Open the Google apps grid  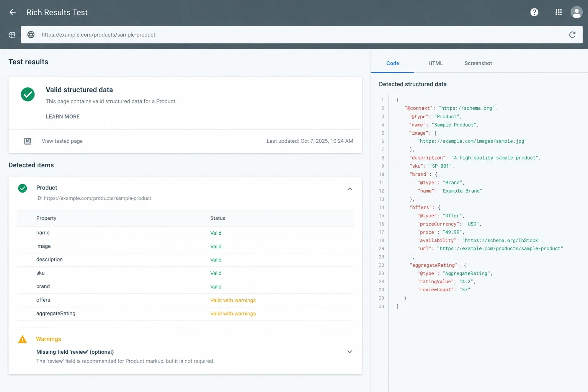click(x=559, y=12)
